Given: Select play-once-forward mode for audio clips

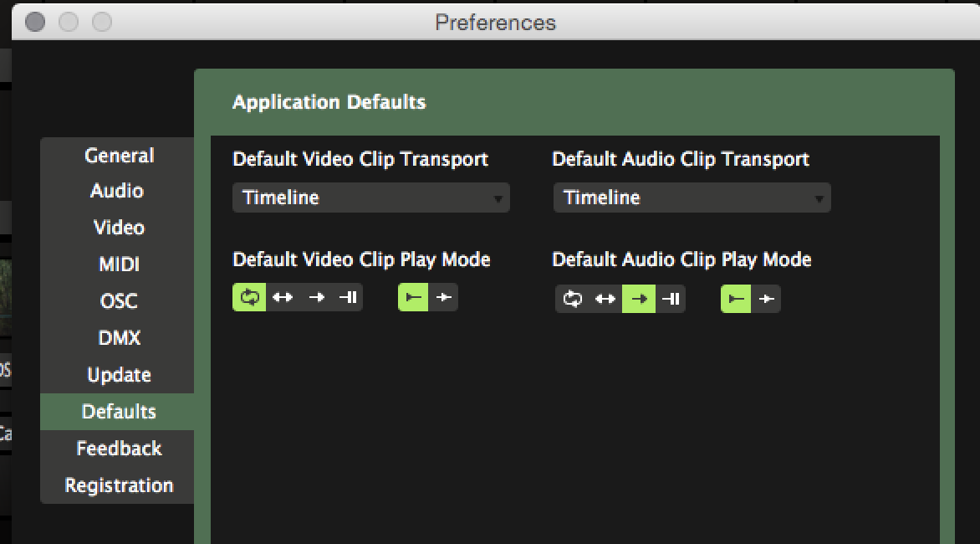Looking at the screenshot, I should pyautogui.click(x=639, y=299).
